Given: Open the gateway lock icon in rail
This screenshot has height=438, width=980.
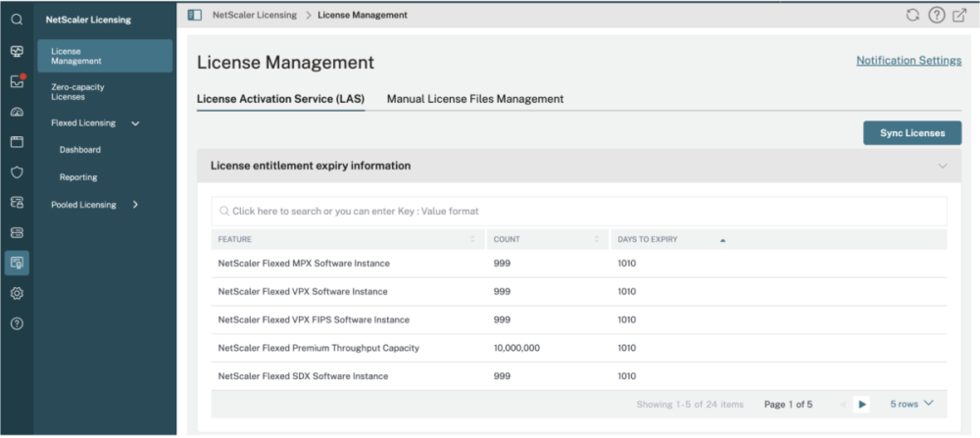Looking at the screenshot, I should pyautogui.click(x=17, y=202).
